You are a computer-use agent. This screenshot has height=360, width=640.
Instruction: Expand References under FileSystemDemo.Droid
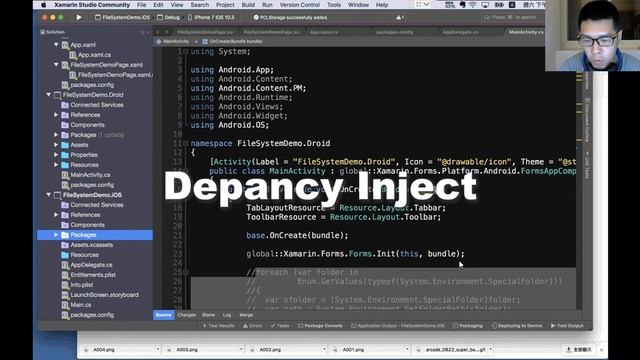[56, 115]
